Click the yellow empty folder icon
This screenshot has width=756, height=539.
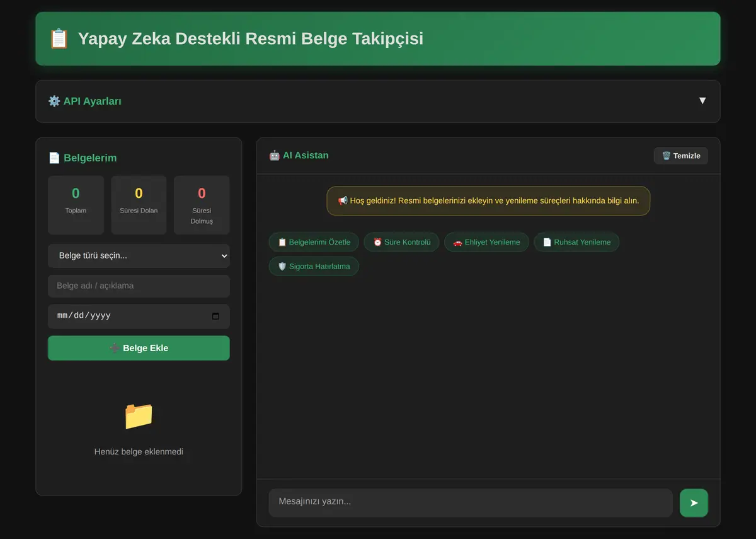click(139, 416)
